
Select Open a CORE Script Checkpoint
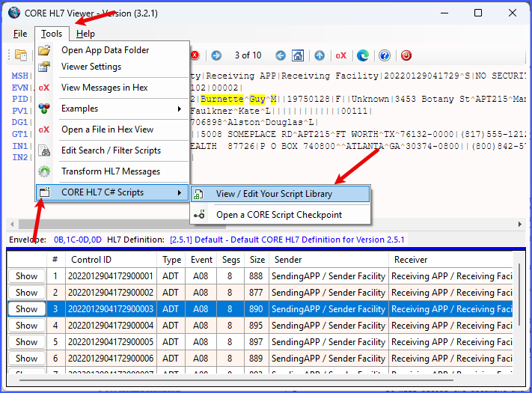pos(281,215)
